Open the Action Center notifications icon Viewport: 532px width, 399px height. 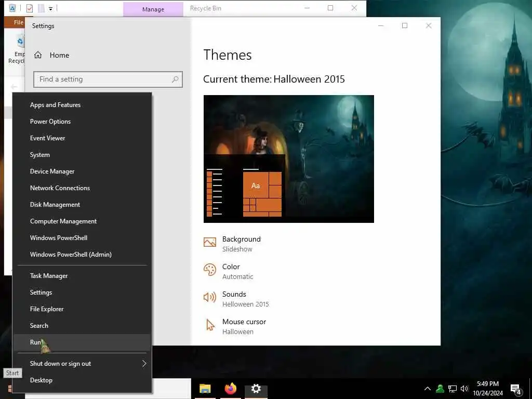515,389
